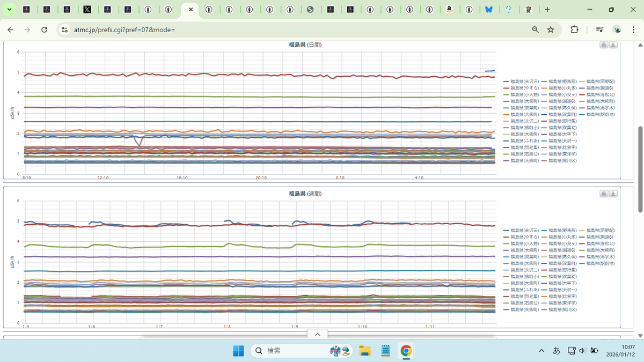Bookmark this page with the star
644x362 pixels.
551,29
